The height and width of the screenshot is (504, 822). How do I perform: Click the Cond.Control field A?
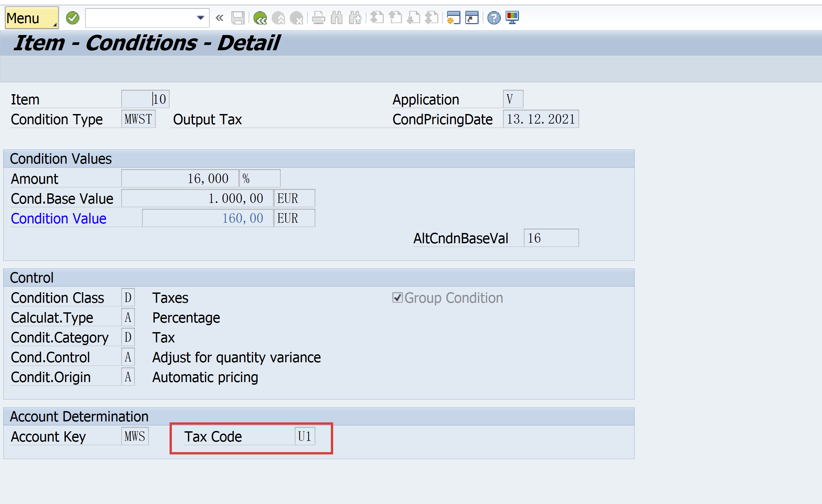128,357
